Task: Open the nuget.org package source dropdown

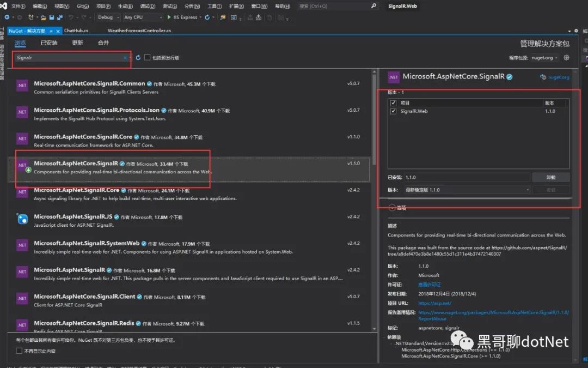Action: click(x=544, y=58)
